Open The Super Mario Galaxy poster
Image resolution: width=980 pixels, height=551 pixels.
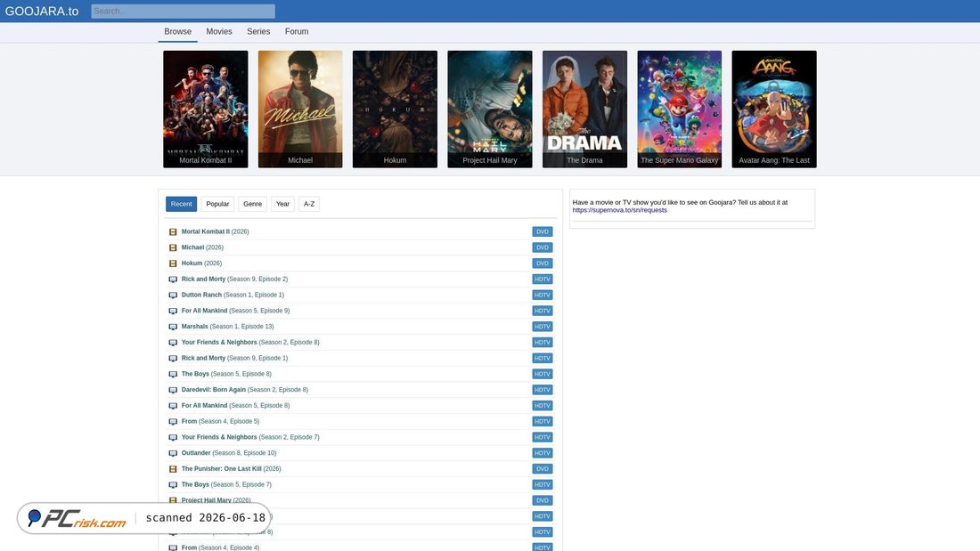coord(680,109)
